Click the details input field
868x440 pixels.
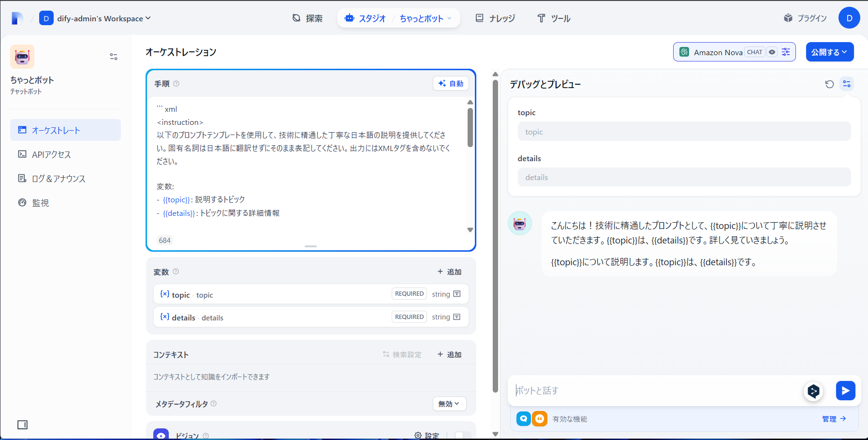click(x=684, y=177)
